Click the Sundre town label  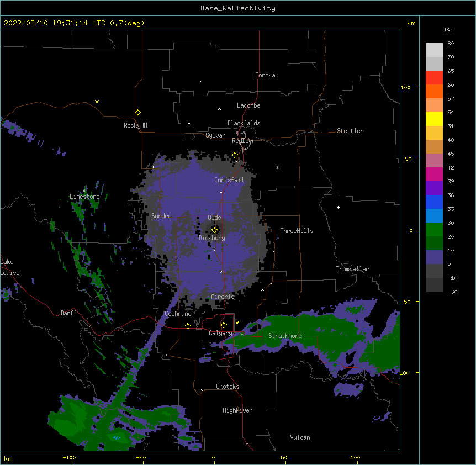[x=161, y=216]
